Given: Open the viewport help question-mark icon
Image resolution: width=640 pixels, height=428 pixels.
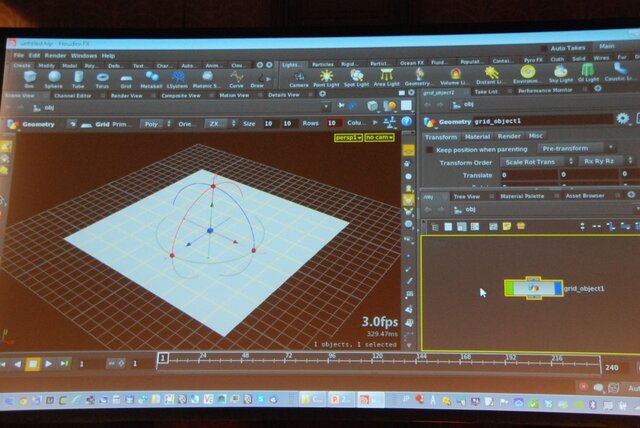Looking at the screenshot, I should [406, 121].
